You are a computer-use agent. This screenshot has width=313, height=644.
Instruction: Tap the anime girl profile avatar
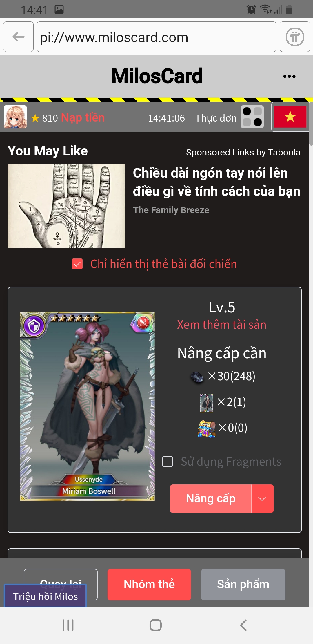[15, 117]
